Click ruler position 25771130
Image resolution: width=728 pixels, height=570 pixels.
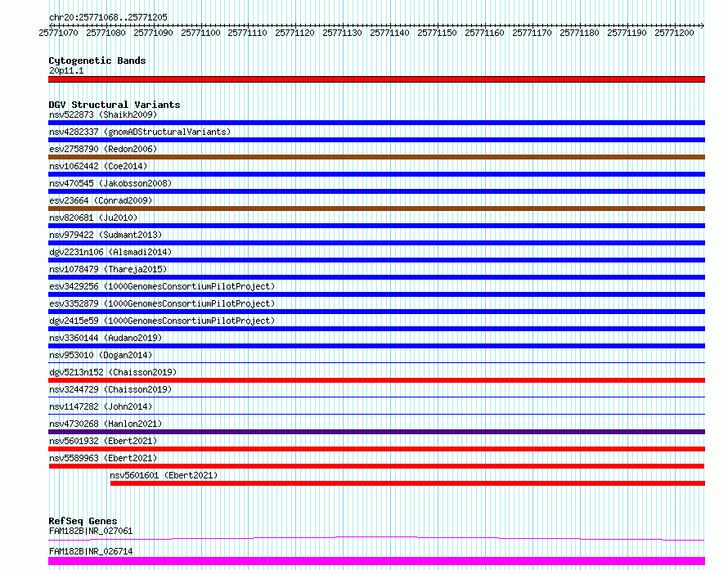point(342,33)
